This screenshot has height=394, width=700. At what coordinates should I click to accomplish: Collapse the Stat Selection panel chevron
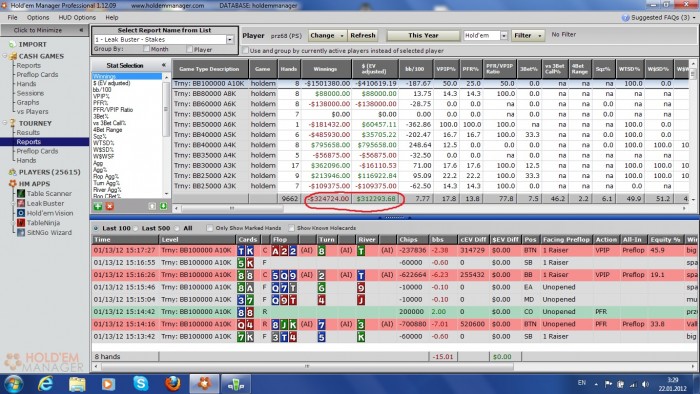pyautogui.click(x=164, y=65)
